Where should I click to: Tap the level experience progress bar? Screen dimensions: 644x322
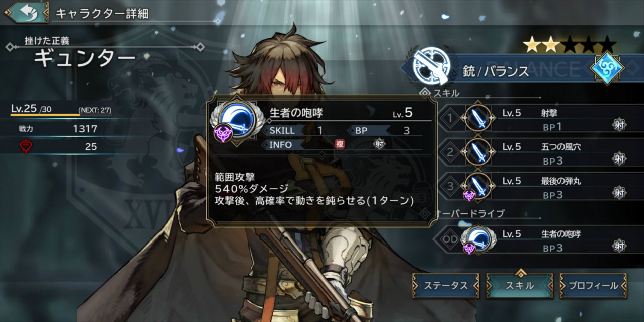(61, 115)
